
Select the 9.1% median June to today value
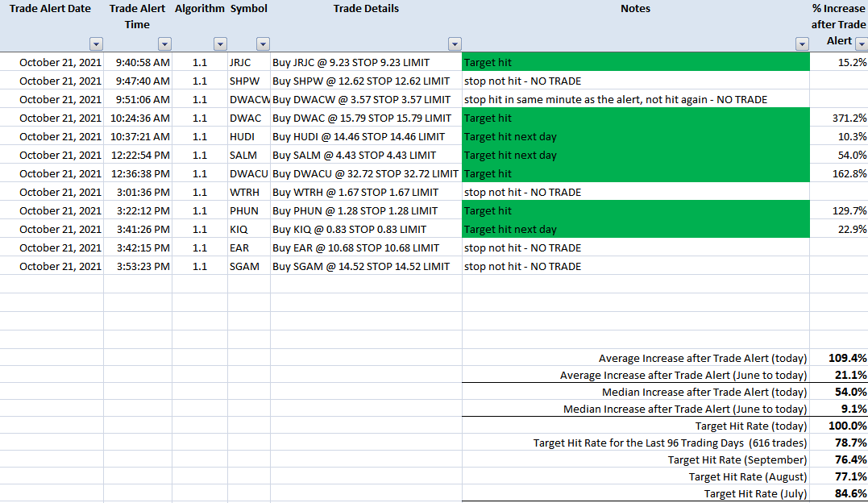tap(839, 409)
